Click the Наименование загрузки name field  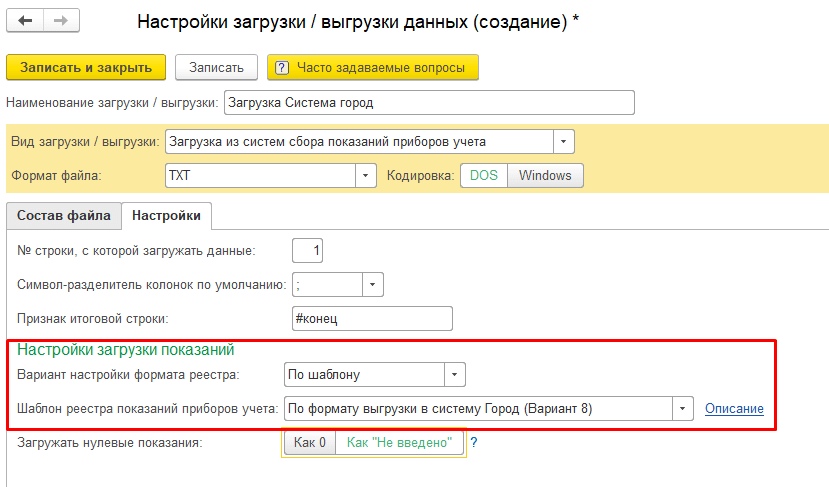pos(429,103)
